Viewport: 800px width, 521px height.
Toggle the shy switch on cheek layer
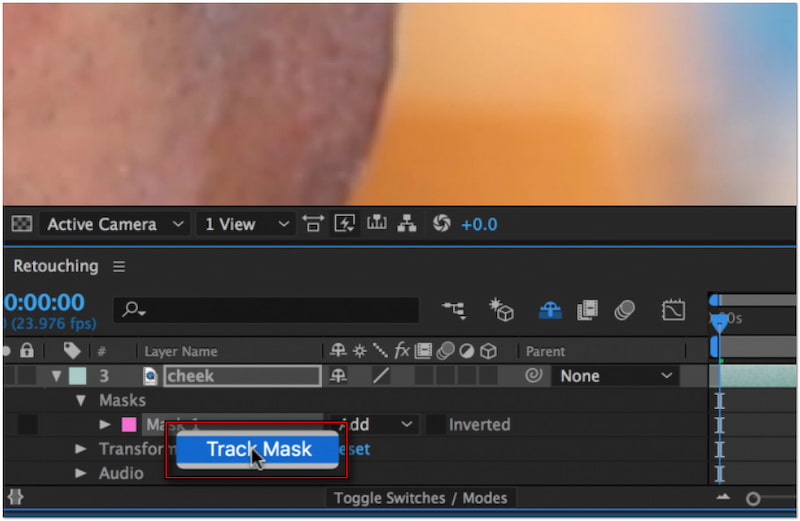coord(338,376)
